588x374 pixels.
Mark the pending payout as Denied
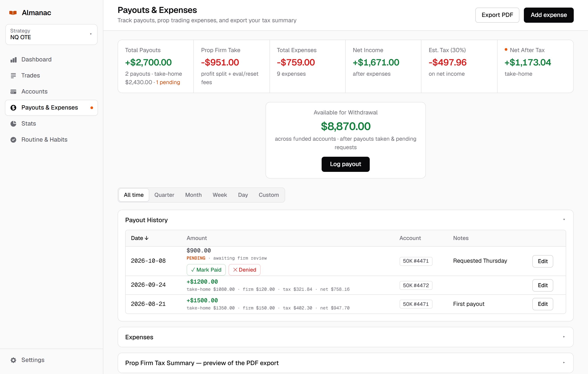(x=244, y=270)
